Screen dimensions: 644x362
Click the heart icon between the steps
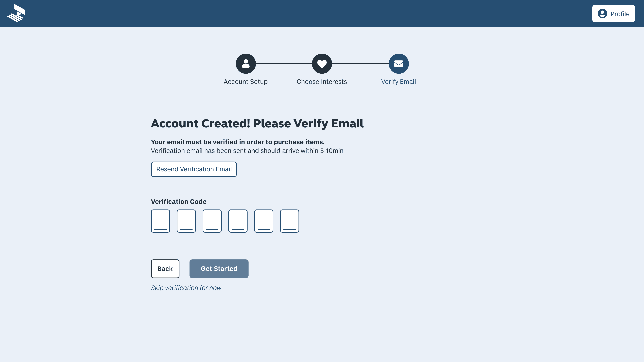click(322, 64)
